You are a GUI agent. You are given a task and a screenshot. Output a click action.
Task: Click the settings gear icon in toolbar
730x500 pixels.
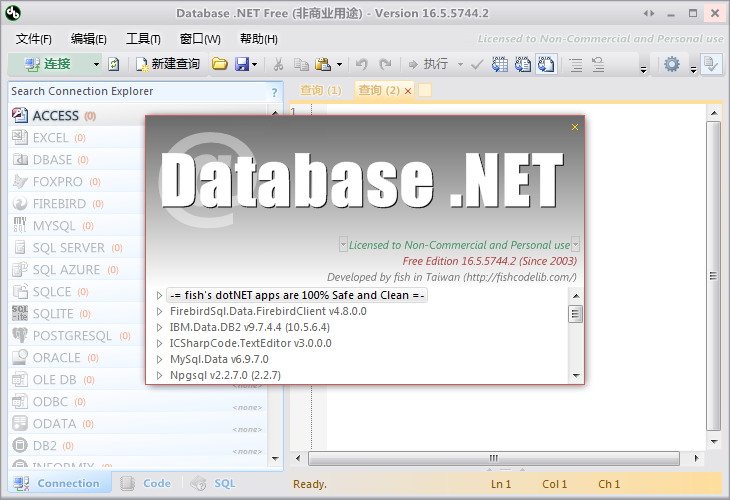(672, 64)
